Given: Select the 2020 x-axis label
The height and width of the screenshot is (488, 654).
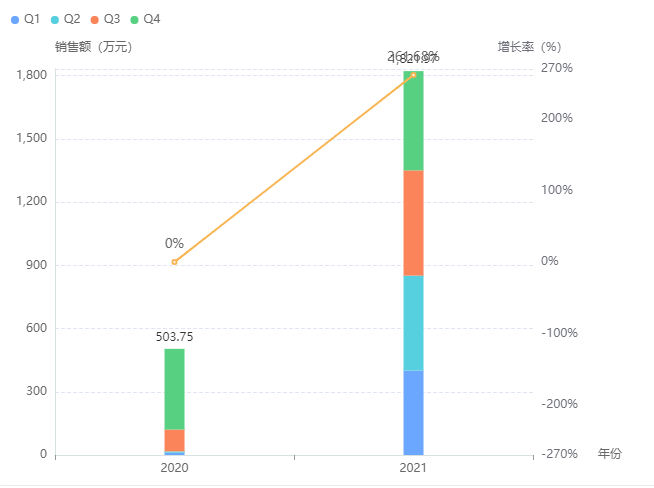Looking at the screenshot, I should click(x=174, y=467).
